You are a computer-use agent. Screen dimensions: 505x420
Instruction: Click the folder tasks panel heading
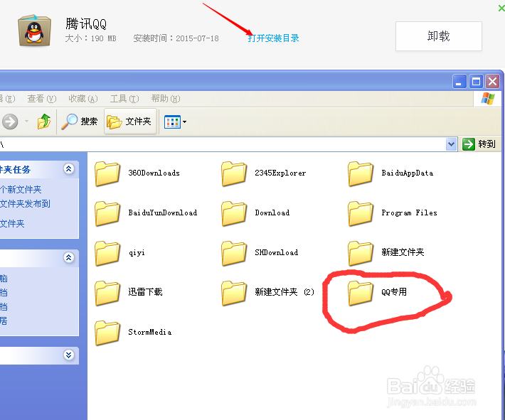pos(16,169)
